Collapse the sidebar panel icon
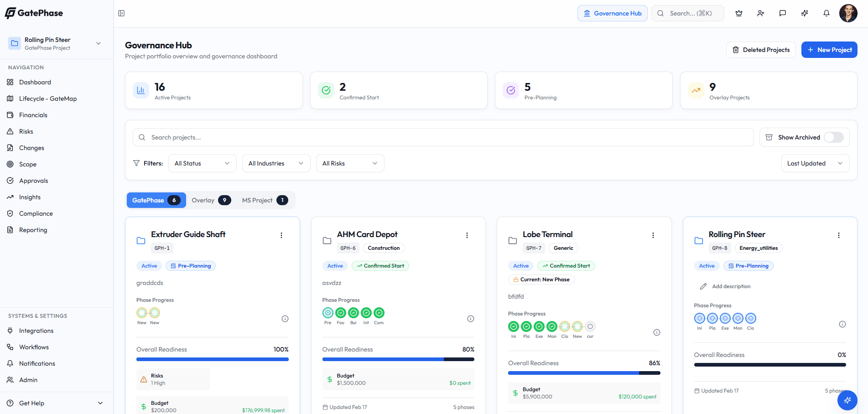The image size is (868, 414). 121,13
